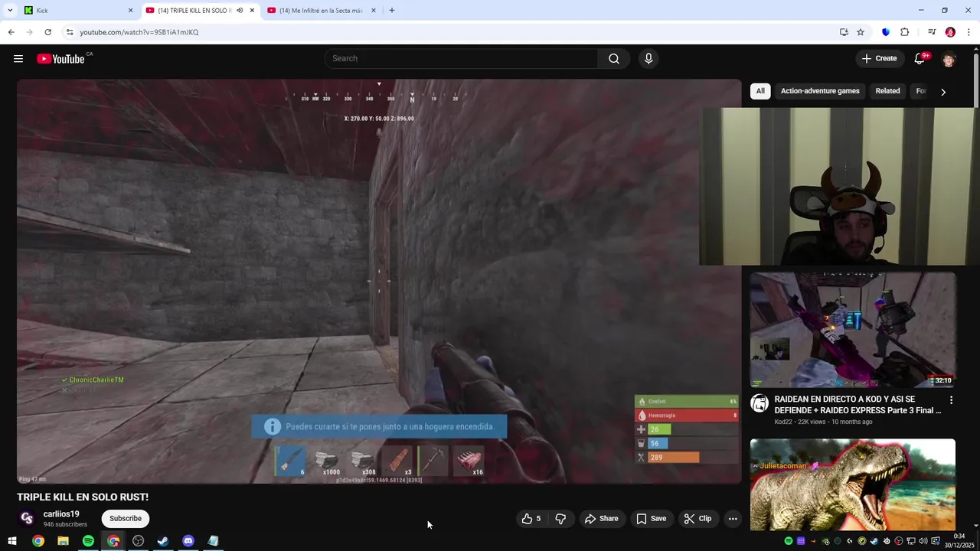The width and height of the screenshot is (980, 551).
Task: Open the taskbar clock and date
Action: [x=959, y=541]
